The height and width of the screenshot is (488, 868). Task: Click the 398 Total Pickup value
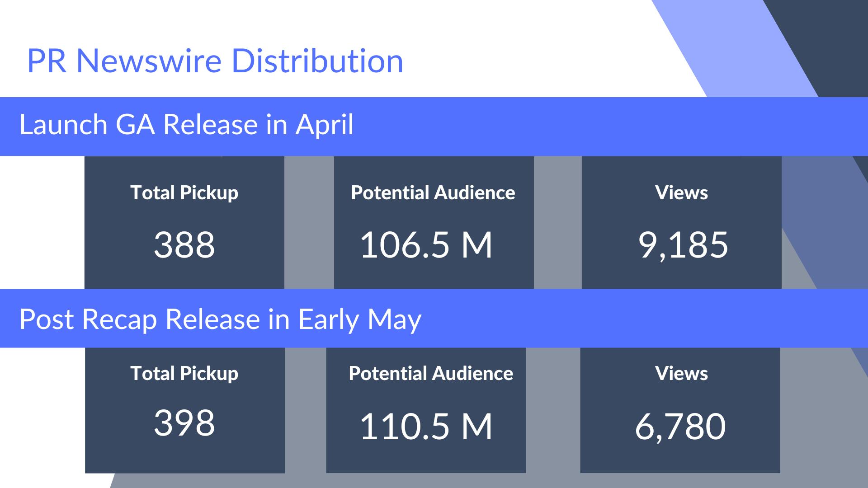[184, 423]
